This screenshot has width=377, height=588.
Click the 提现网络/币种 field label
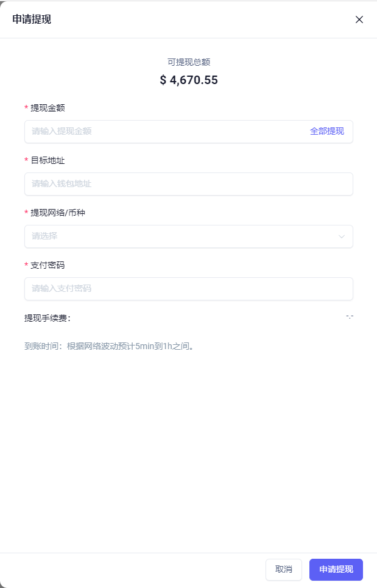pos(58,213)
